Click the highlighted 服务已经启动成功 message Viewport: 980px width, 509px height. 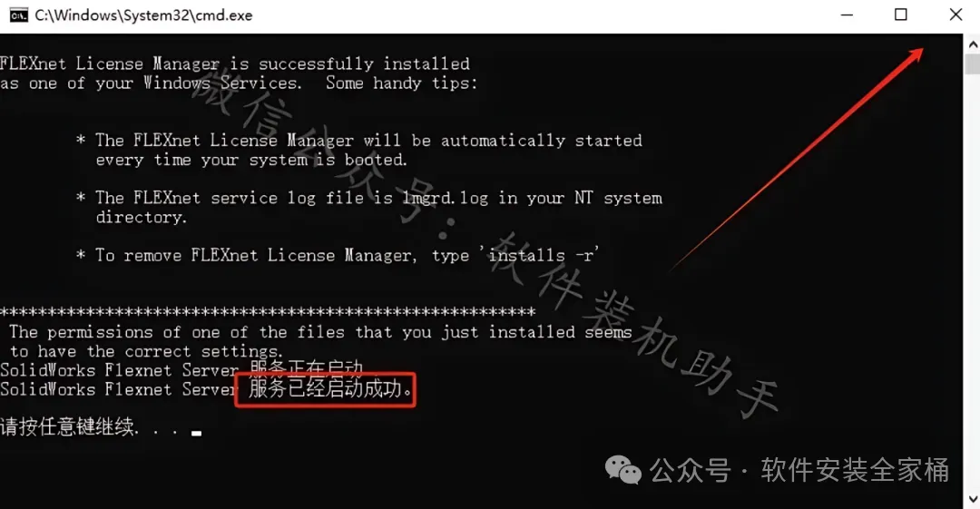pyautogui.click(x=325, y=390)
